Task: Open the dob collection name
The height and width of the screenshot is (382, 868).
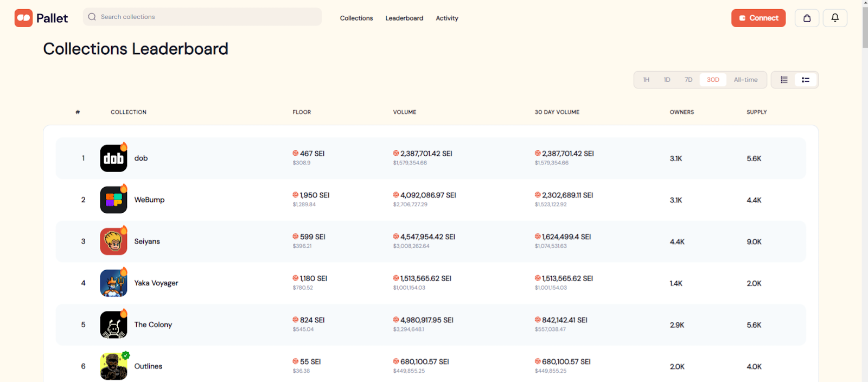Action: pos(141,158)
